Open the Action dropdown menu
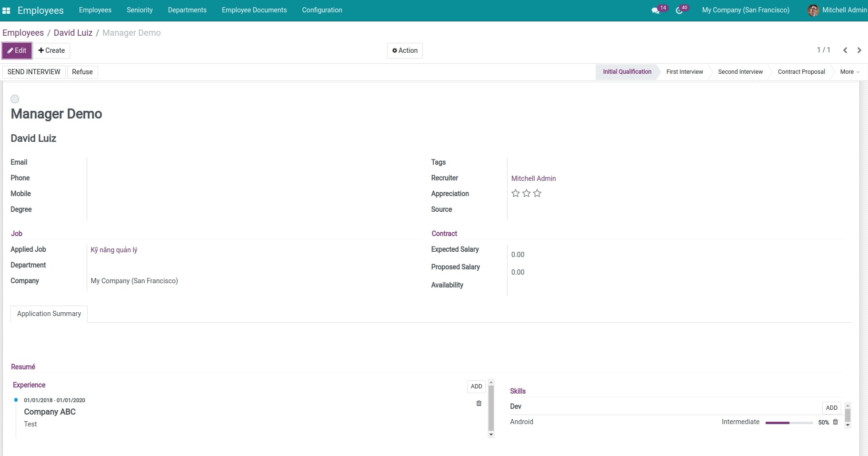Viewport: 868px width, 456px height. click(x=405, y=50)
